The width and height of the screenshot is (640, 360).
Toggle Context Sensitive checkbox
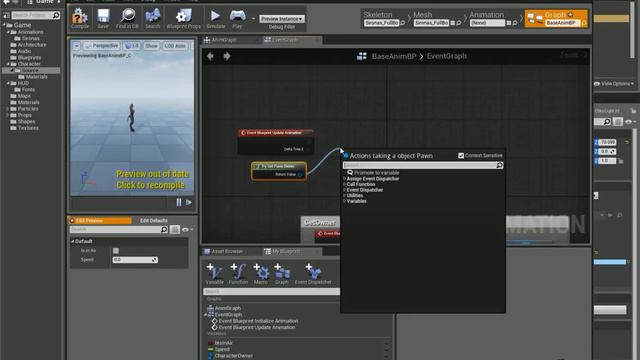[x=461, y=155]
